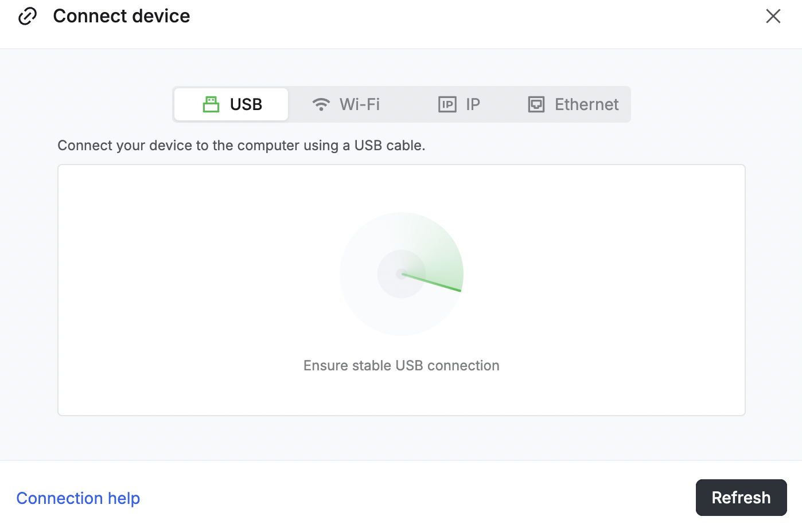Click the Connect device title text
This screenshot has width=802, height=532.
coord(121,16)
